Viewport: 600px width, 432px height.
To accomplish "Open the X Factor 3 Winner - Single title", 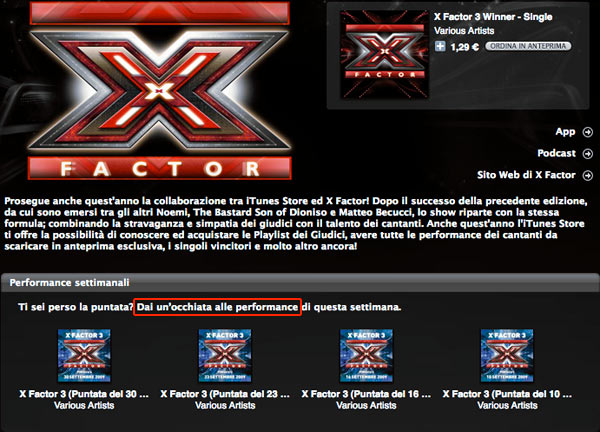I will (493, 17).
